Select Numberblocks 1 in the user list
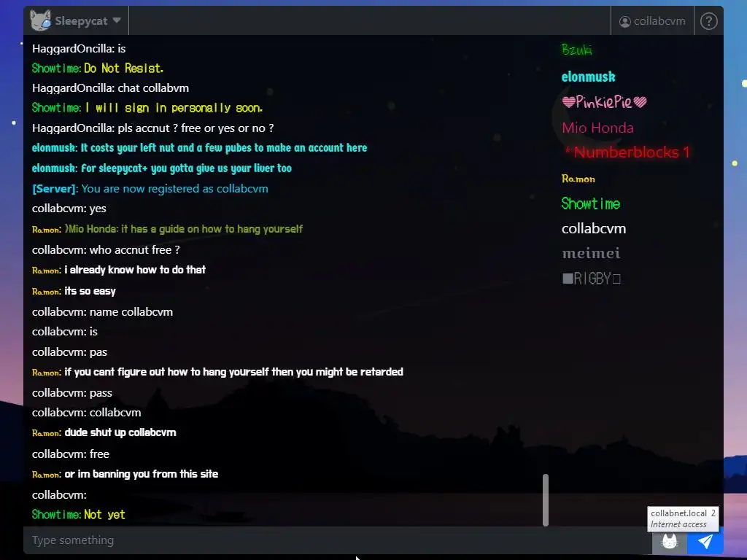 click(x=627, y=152)
